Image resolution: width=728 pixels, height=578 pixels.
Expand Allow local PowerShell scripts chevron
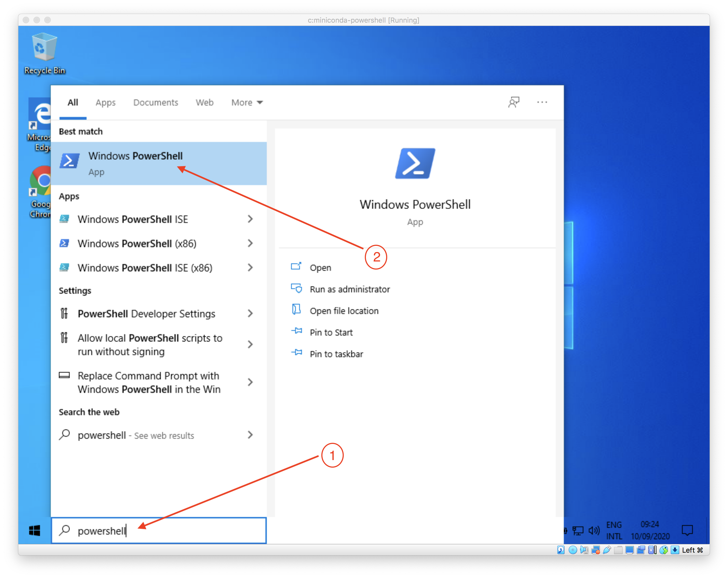pyautogui.click(x=250, y=345)
